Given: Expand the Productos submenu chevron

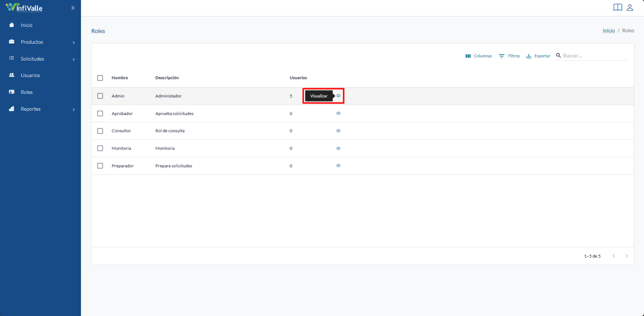Looking at the screenshot, I should point(74,43).
